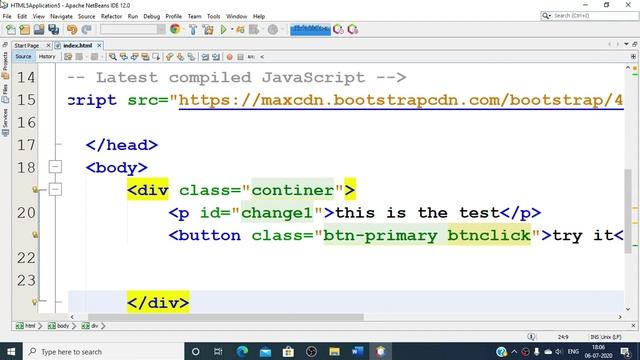
Task: Click the Find Previous Occurrence icon
Action: point(123,57)
